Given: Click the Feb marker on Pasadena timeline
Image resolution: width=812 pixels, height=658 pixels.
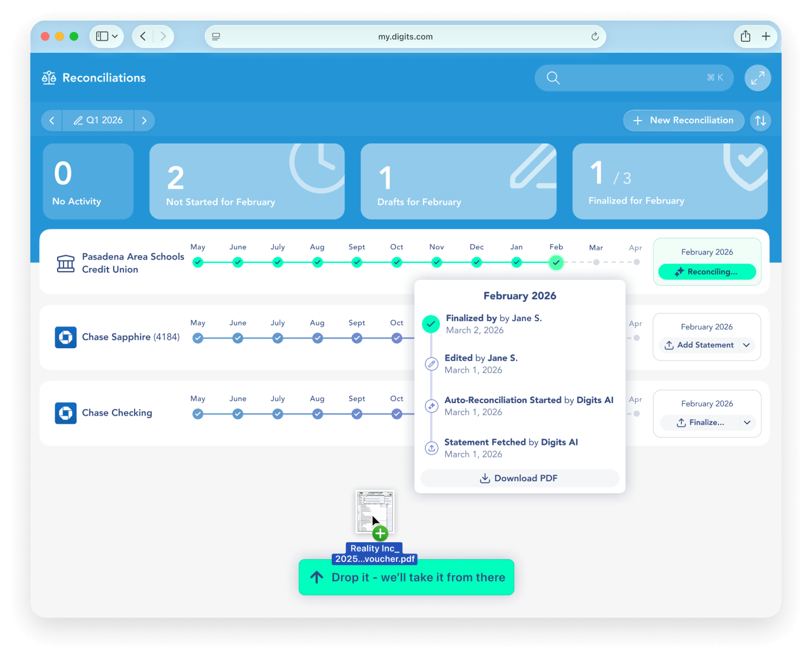Looking at the screenshot, I should point(556,262).
